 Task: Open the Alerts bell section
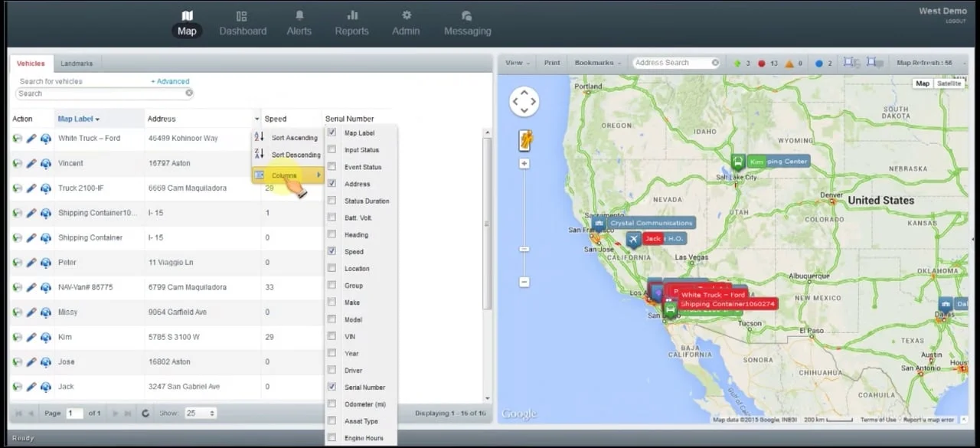(x=299, y=23)
